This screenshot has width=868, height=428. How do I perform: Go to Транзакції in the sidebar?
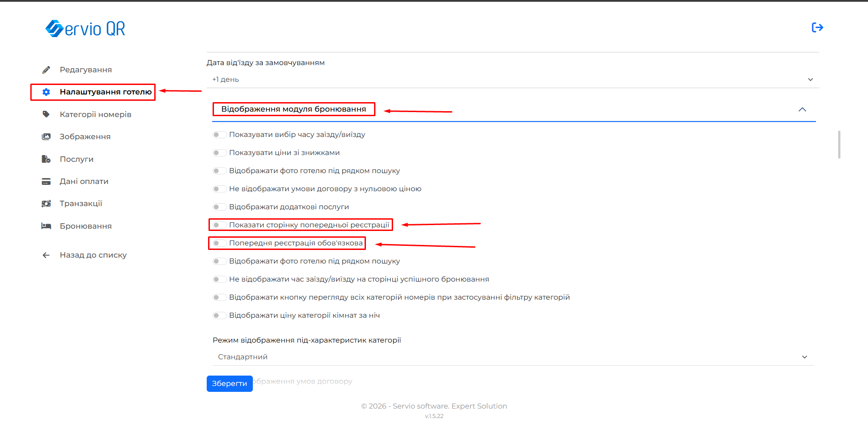(81, 204)
